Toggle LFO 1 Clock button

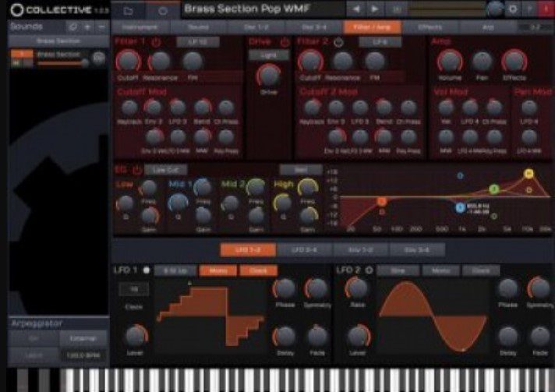click(x=258, y=270)
